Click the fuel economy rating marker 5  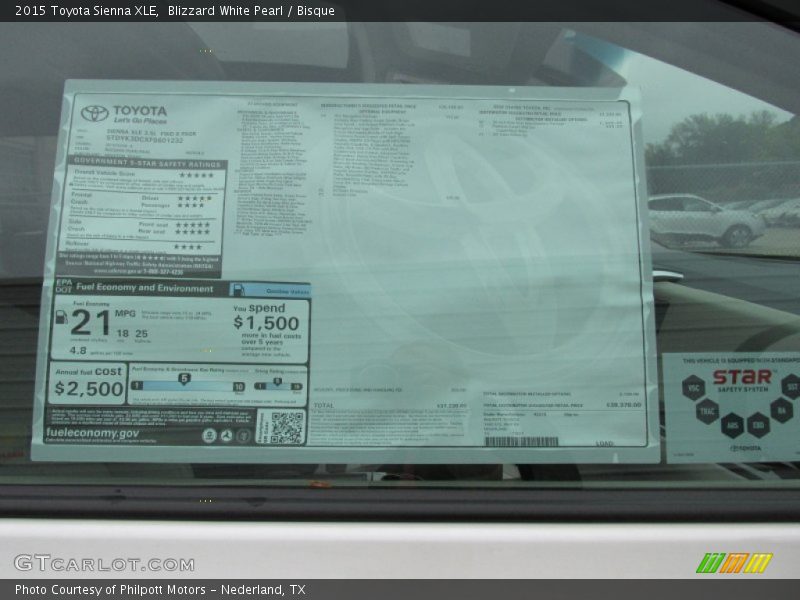pos(184,379)
